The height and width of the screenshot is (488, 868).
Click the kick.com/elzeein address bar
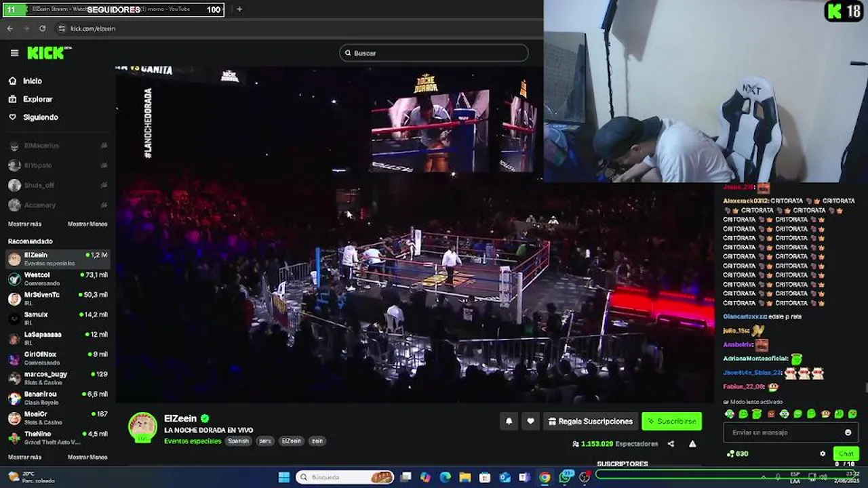pyautogui.click(x=93, y=28)
